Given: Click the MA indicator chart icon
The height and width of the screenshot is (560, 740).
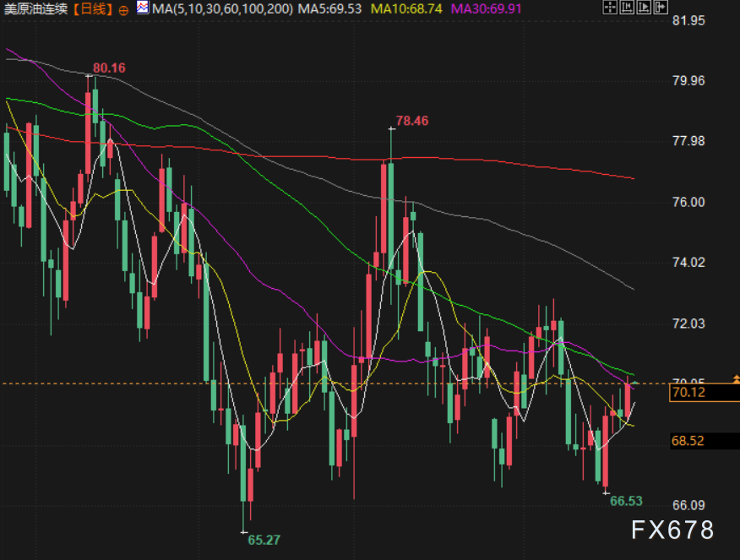Looking at the screenshot, I should pos(142,8).
